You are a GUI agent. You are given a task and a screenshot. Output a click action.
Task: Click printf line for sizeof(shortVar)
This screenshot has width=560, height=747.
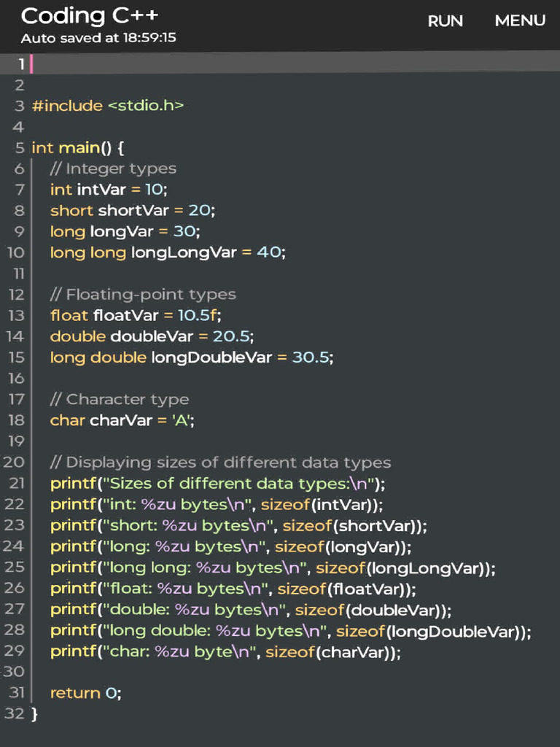click(x=238, y=525)
